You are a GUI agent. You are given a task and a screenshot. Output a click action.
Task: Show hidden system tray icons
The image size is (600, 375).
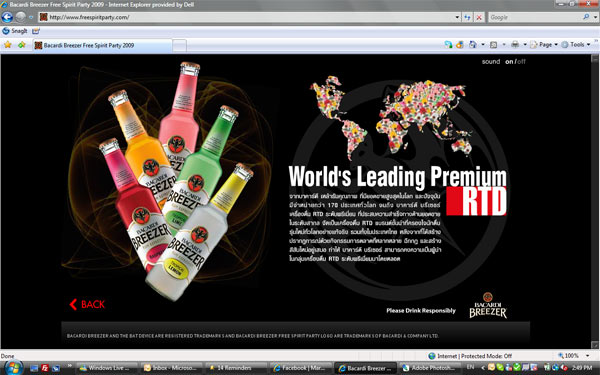[x=483, y=368]
